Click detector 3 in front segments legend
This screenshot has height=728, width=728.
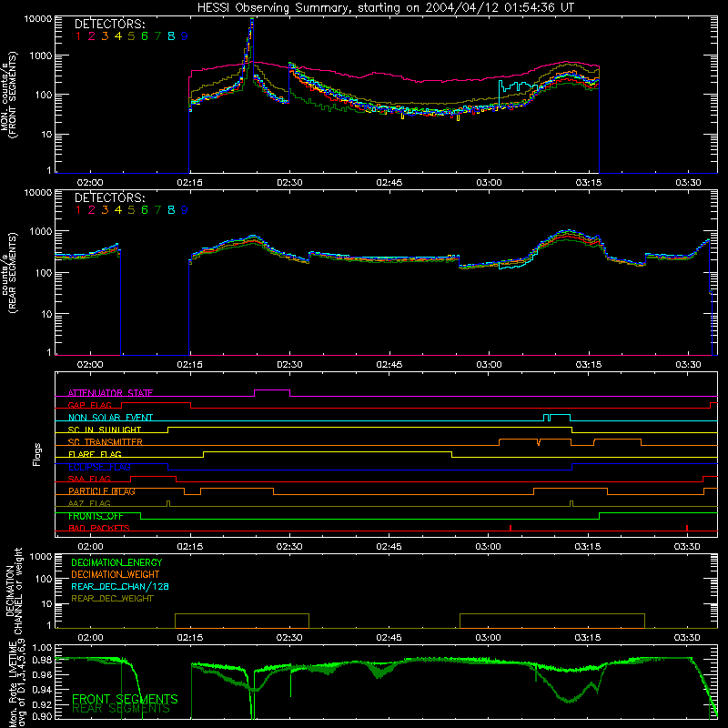point(105,36)
